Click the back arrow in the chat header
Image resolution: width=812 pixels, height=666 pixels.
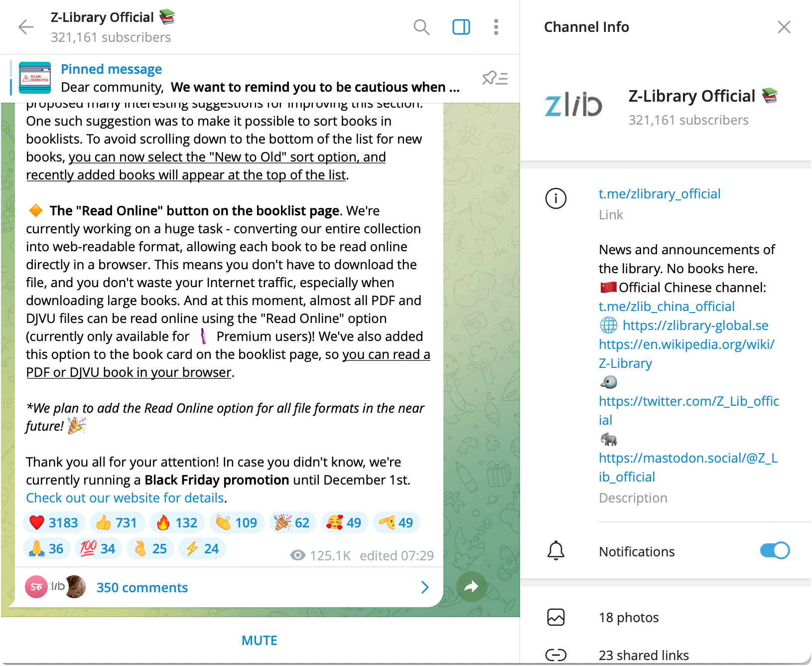(26, 27)
